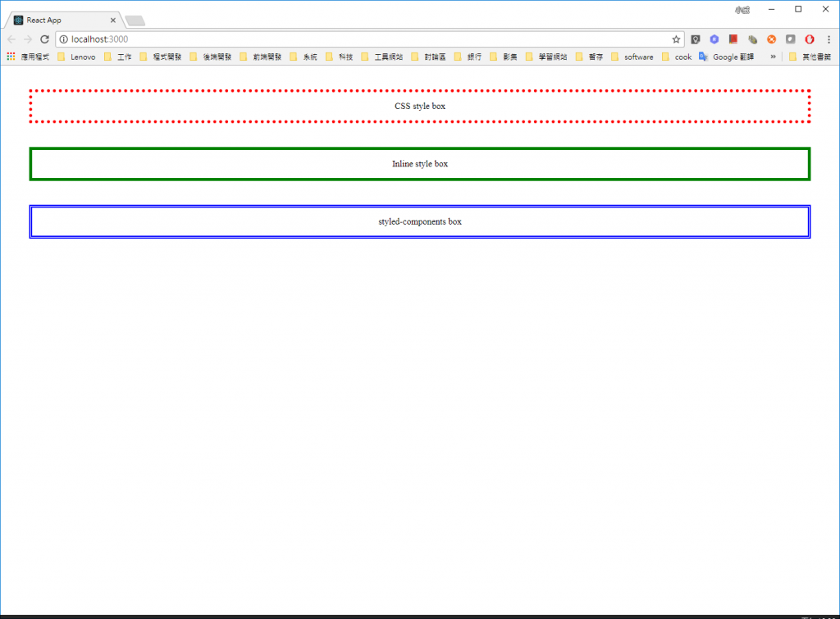840x619 pixels.
Task: Switch to the React App tab
Action: 63,20
